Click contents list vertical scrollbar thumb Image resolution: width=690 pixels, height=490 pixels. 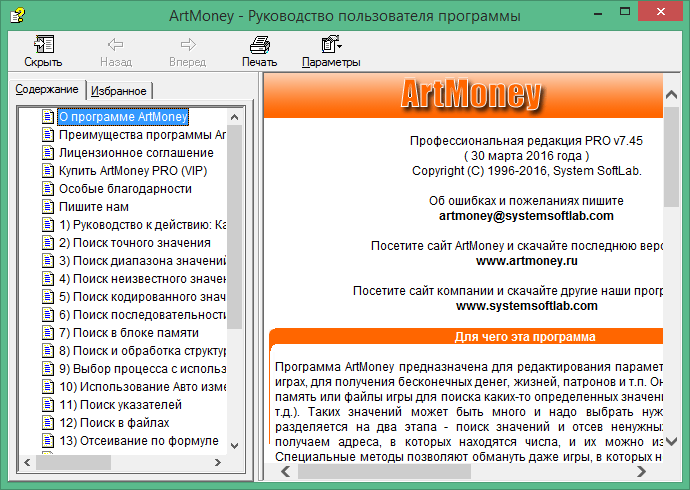pyautogui.click(x=235, y=227)
